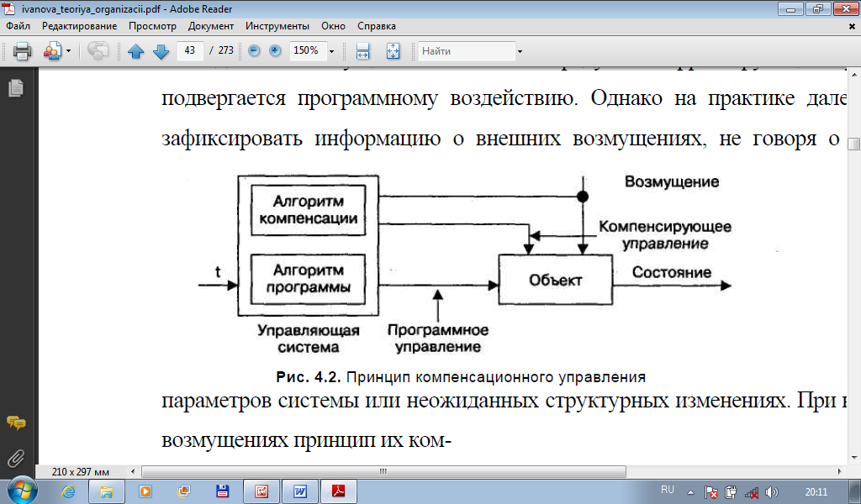Click the 150% zoom value field

308,50
